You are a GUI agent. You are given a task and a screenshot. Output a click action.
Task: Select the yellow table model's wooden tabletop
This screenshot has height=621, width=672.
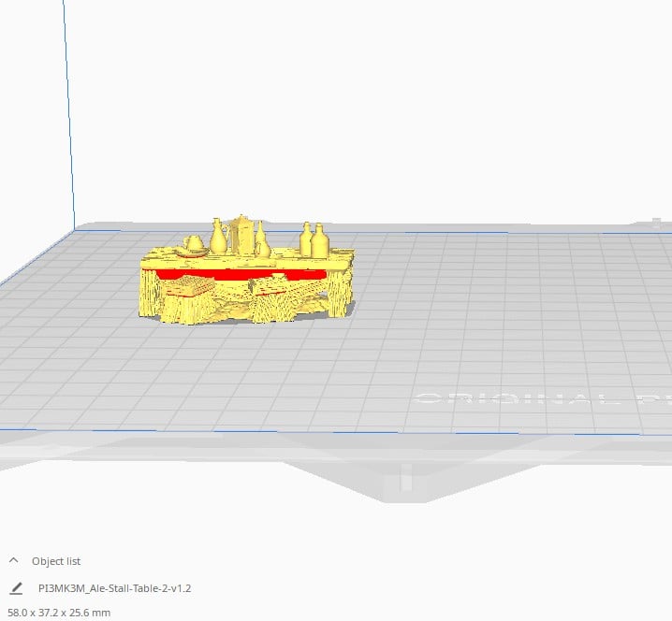pos(281,259)
